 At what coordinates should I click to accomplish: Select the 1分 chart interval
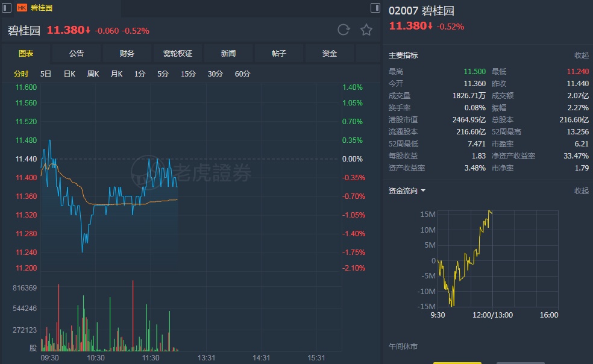[140, 74]
